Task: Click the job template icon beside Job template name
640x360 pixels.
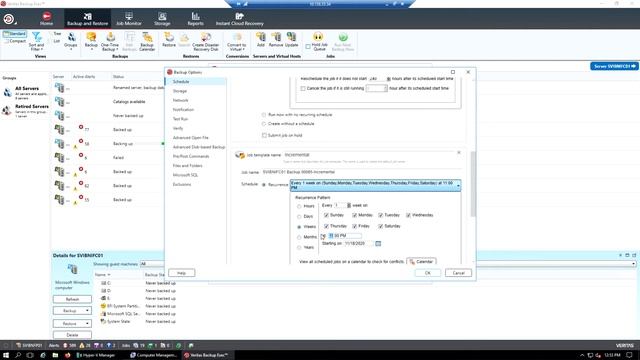Action: pyautogui.click(x=240, y=155)
